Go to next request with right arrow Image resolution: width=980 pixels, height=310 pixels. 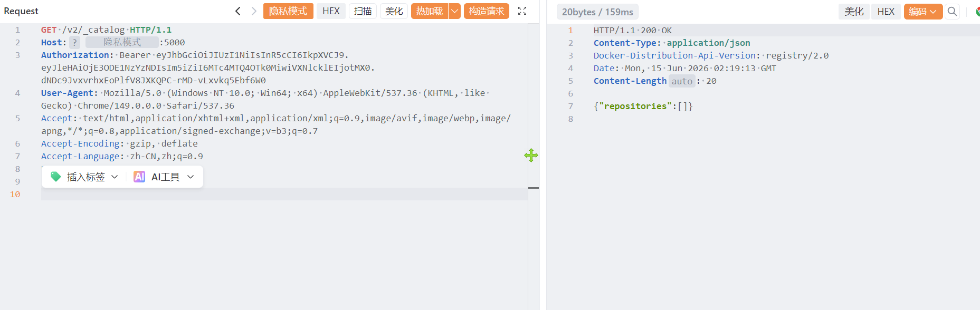254,11
